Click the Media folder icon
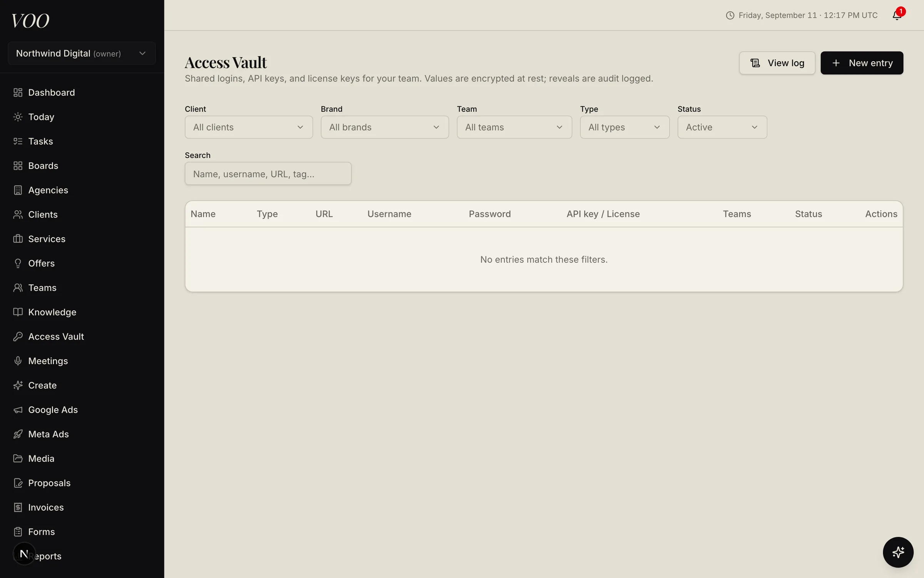This screenshot has width=924, height=578. point(18,459)
